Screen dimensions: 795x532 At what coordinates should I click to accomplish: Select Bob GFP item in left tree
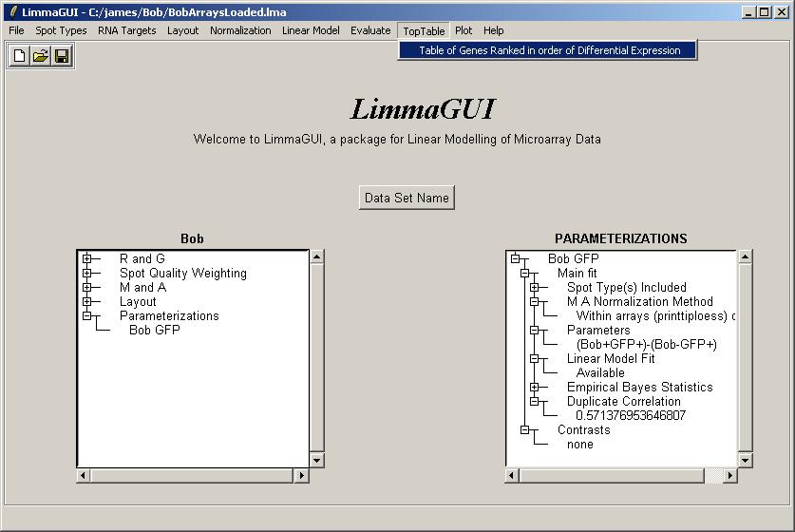[154, 330]
